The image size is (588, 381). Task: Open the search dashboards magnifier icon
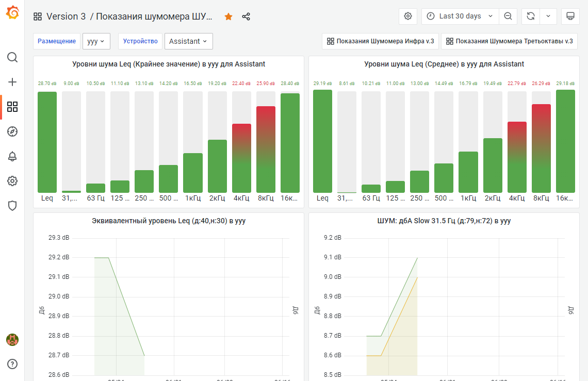12,57
